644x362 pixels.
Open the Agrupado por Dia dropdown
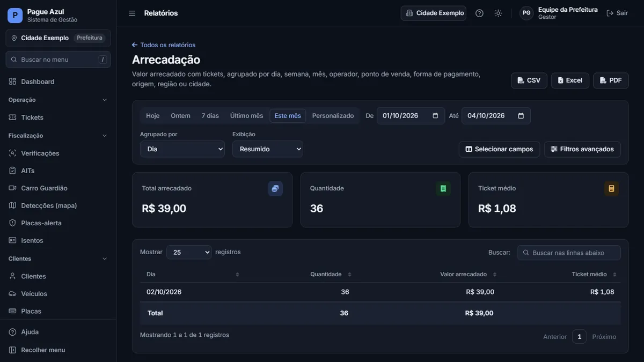click(182, 149)
